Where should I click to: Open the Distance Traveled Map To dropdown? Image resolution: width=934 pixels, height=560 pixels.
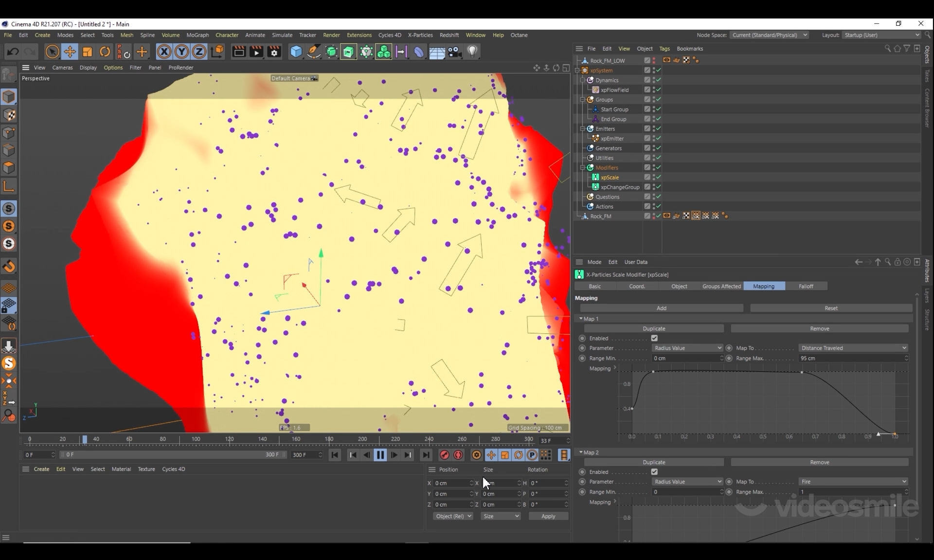[853, 348]
